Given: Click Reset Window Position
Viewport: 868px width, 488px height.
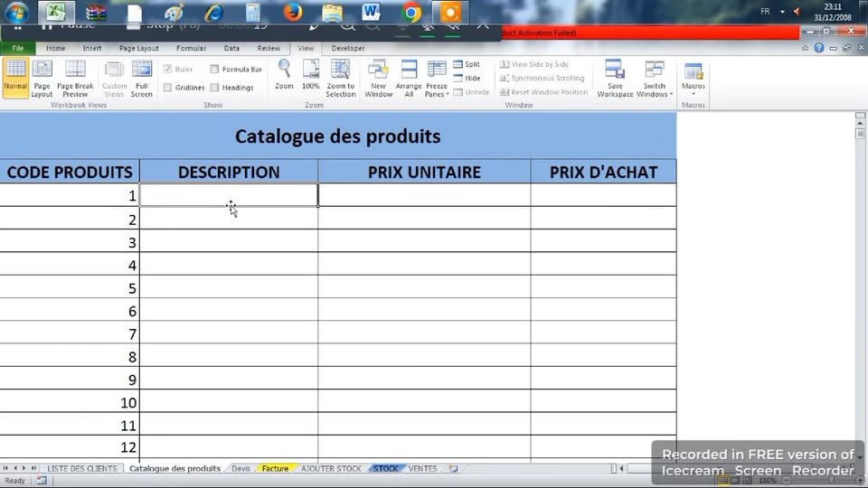Looking at the screenshot, I should (543, 92).
